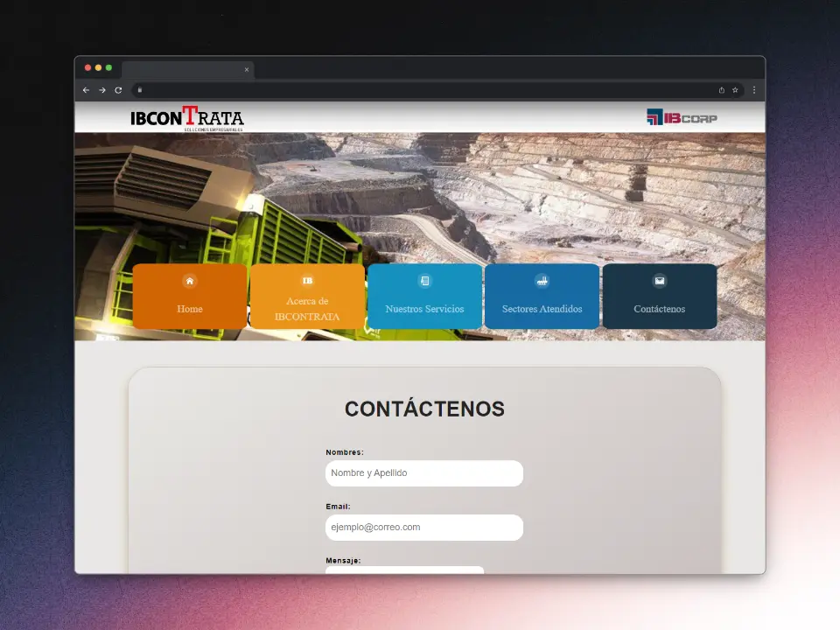This screenshot has width=840, height=630.
Task: Click the share icon in address bar
Action: (x=722, y=90)
